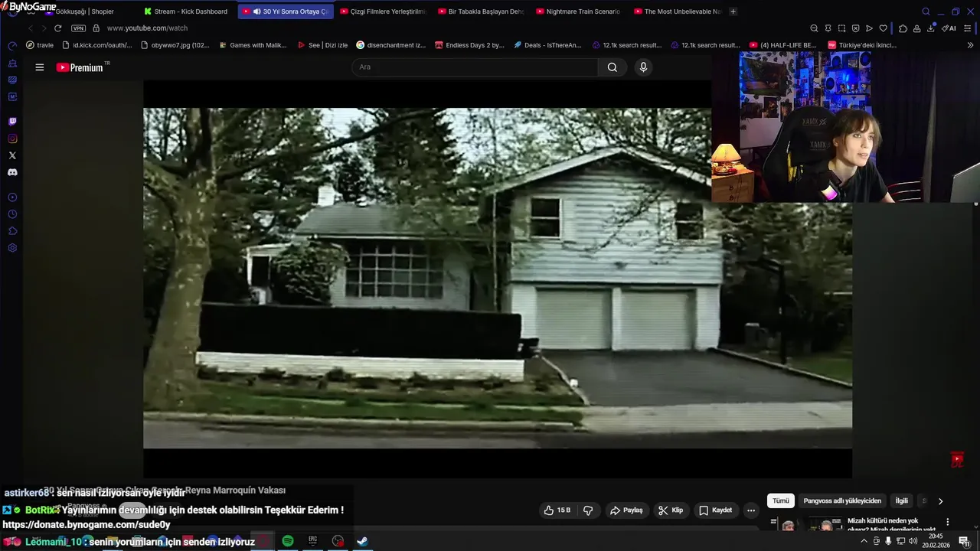980x551 pixels.
Task: Switch to 'Bir Tabakla Başlayan' tab
Action: pos(481,11)
